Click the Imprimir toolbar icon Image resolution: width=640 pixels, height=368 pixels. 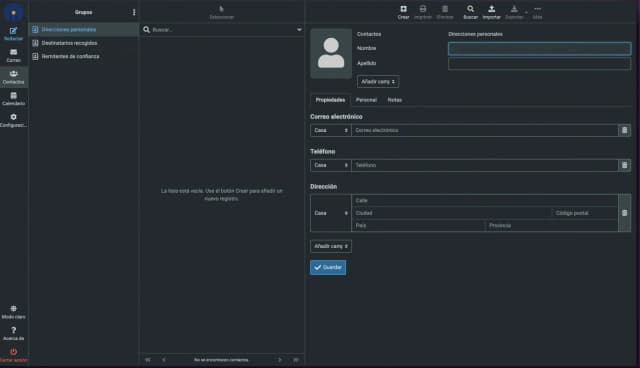point(423,12)
